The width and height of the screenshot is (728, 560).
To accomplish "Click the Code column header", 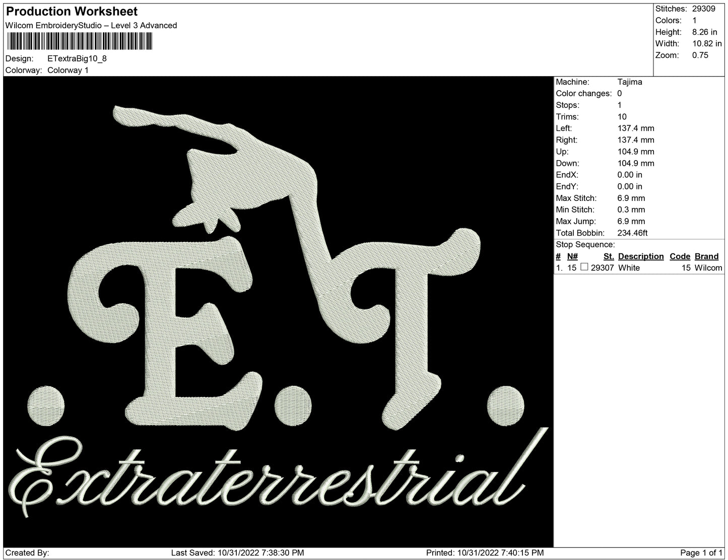I will 680,256.
